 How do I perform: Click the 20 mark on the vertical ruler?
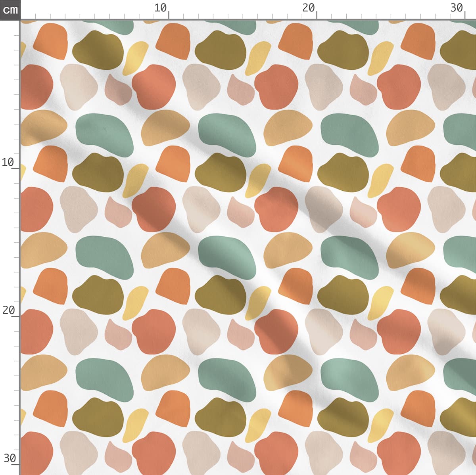point(8,310)
